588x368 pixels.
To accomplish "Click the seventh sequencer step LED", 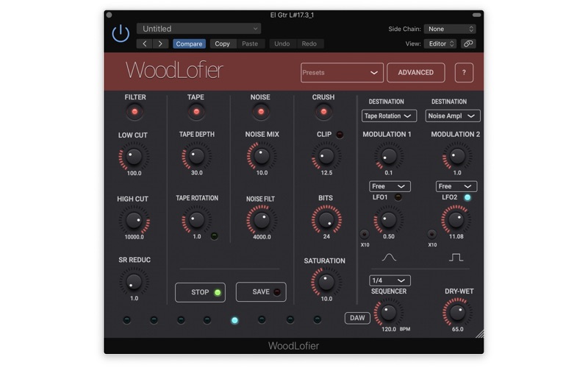I will pos(290,320).
